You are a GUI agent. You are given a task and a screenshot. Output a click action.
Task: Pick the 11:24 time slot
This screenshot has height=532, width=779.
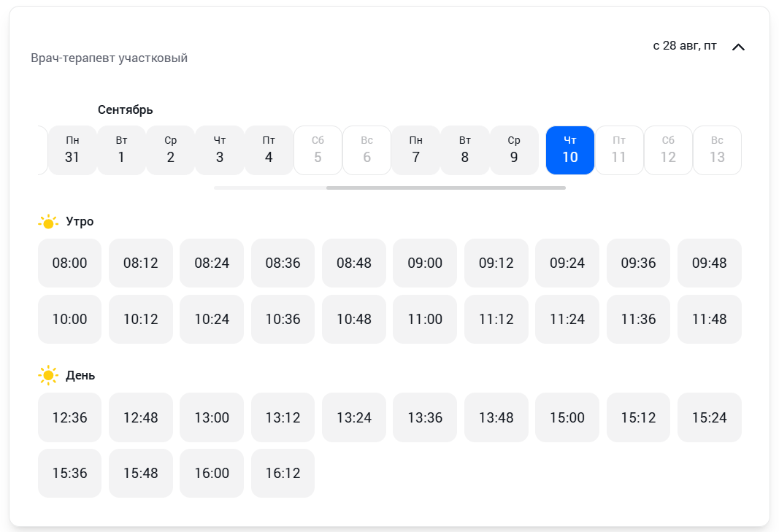567,319
